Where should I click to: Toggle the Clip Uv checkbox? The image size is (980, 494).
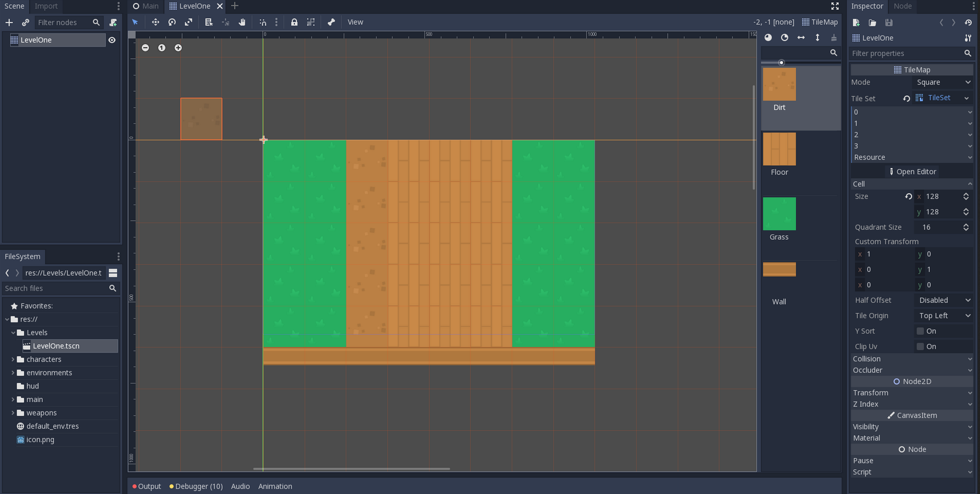click(920, 346)
